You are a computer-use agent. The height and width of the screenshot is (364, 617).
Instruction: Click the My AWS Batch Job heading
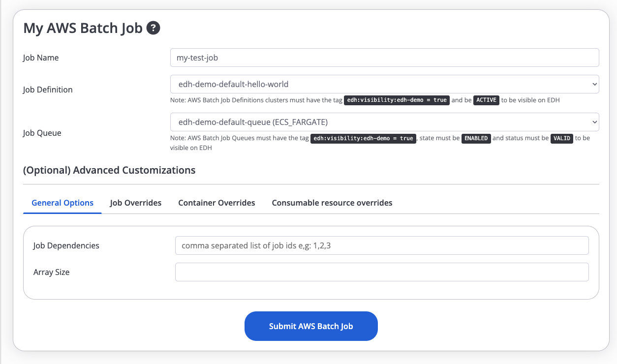tap(83, 28)
